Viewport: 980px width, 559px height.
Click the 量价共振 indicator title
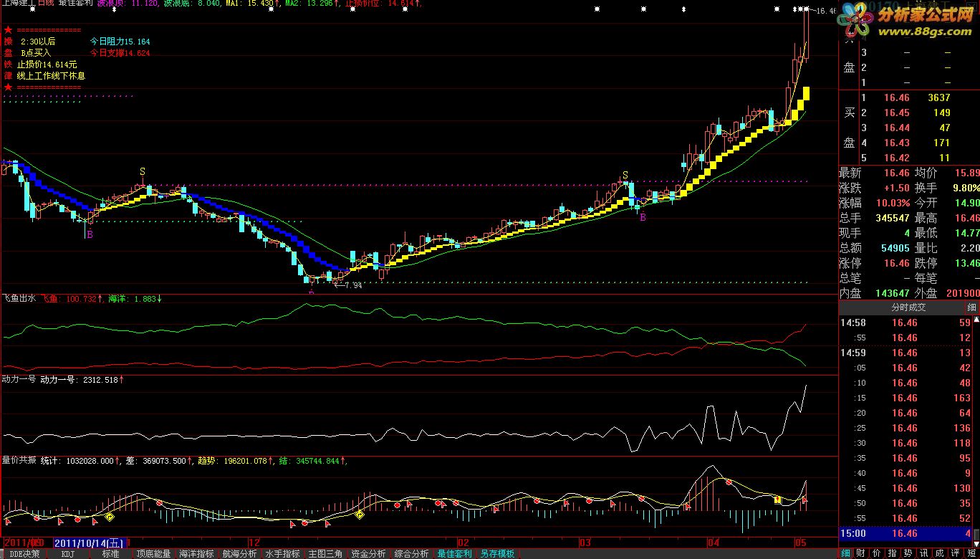coord(19,460)
